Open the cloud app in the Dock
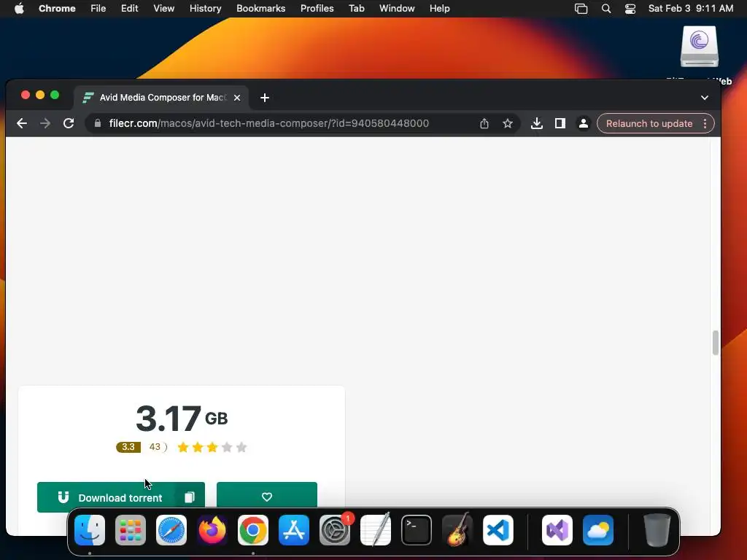 tap(598, 530)
